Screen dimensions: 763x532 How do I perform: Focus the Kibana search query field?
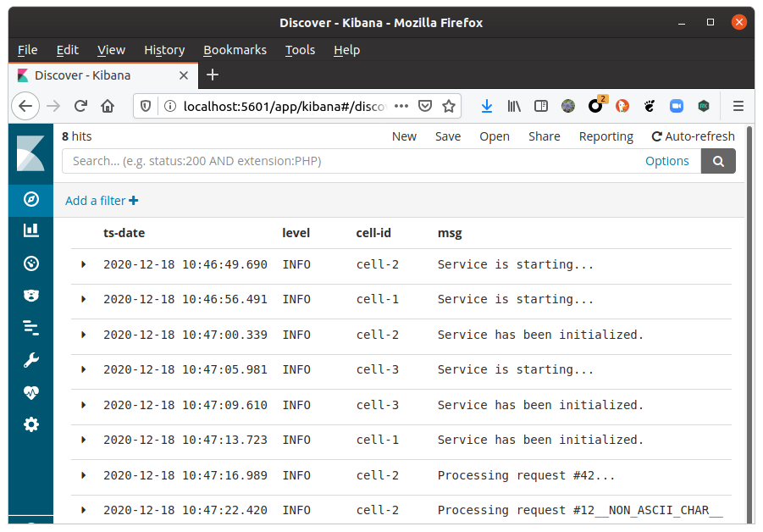point(347,161)
